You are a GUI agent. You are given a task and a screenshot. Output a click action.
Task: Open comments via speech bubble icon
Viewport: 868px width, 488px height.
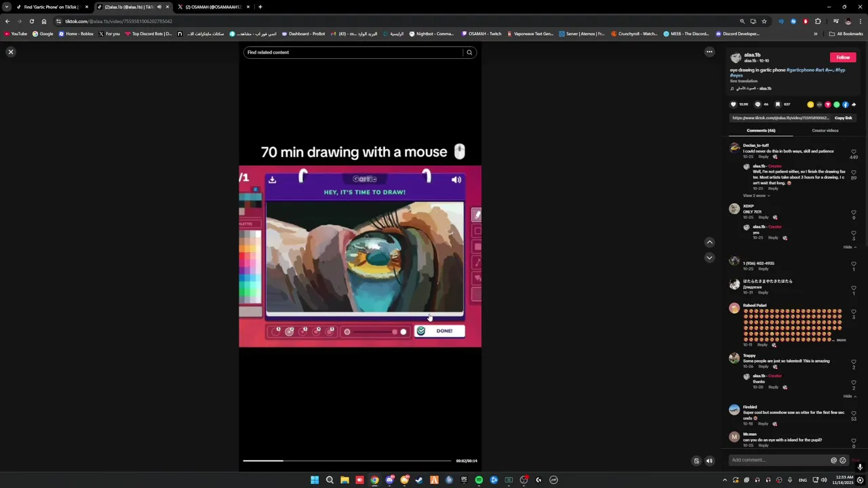coord(757,104)
